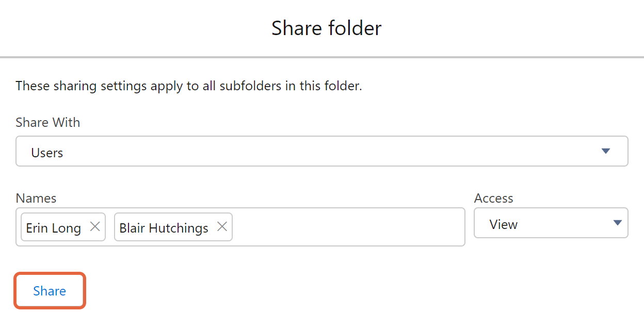Remove Erin Long from the share list
This screenshot has width=644, height=329.
95,226
